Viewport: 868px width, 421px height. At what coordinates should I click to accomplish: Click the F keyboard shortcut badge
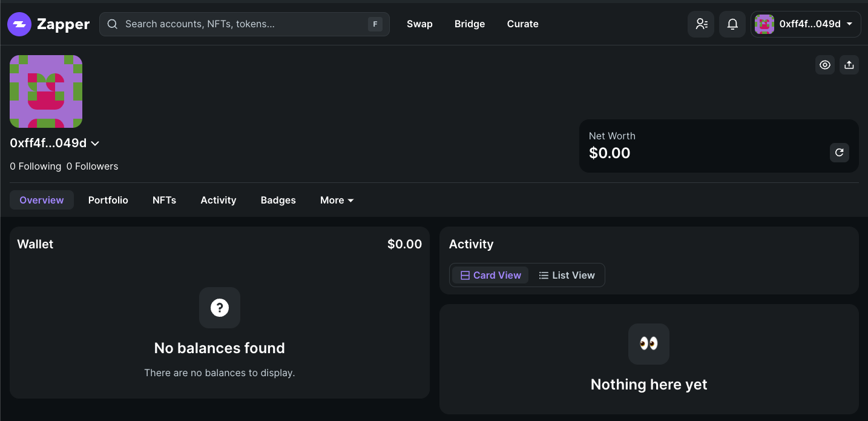[375, 24]
